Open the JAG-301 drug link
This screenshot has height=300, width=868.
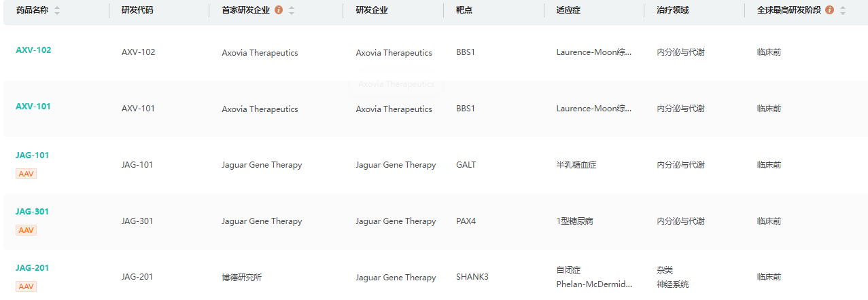pos(33,212)
